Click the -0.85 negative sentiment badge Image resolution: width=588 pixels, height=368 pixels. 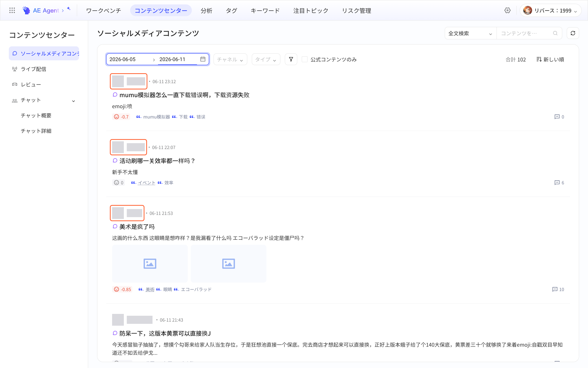coord(122,289)
